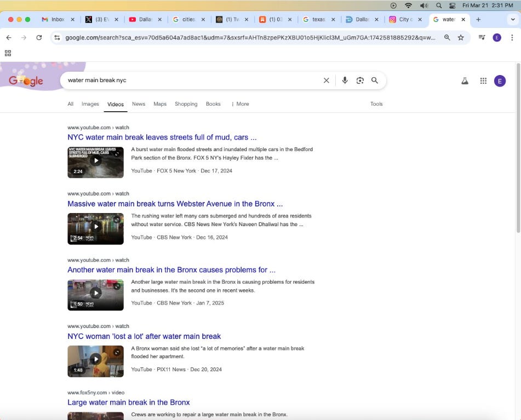Open Chrome three-dot menu
This screenshot has width=521, height=420.
pyautogui.click(x=512, y=38)
